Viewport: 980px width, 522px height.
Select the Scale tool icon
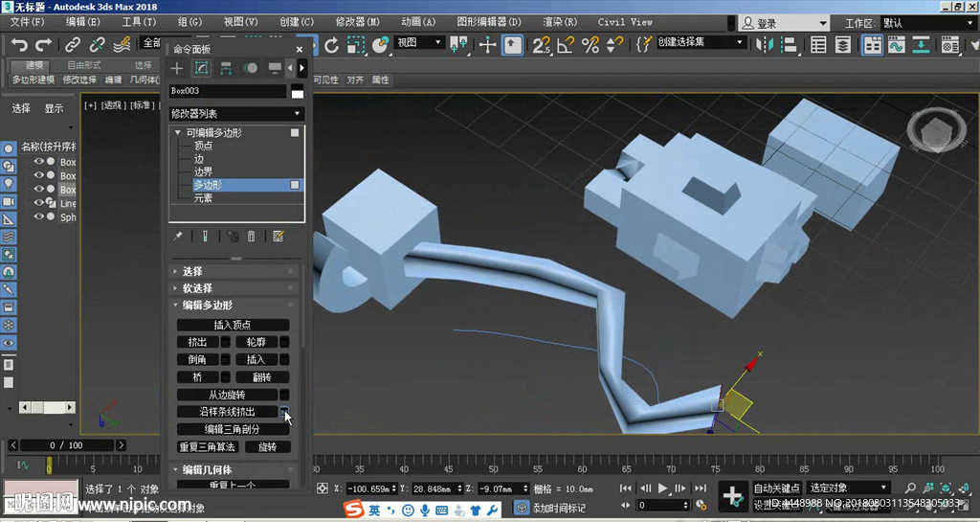pos(356,45)
